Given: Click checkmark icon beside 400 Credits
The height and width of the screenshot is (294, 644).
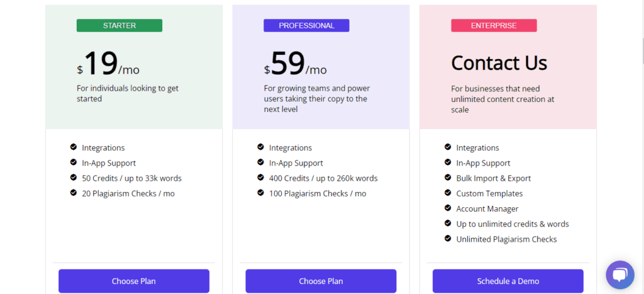Looking at the screenshot, I should tap(260, 178).
